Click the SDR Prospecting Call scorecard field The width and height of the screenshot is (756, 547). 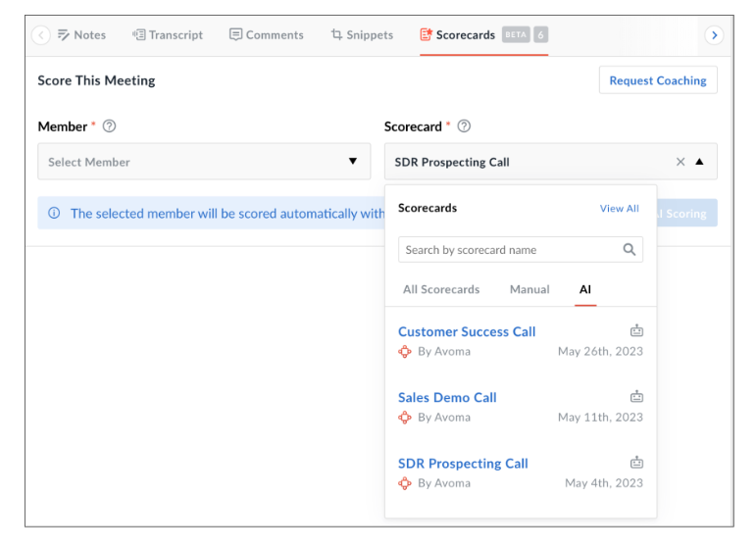[x=551, y=162]
